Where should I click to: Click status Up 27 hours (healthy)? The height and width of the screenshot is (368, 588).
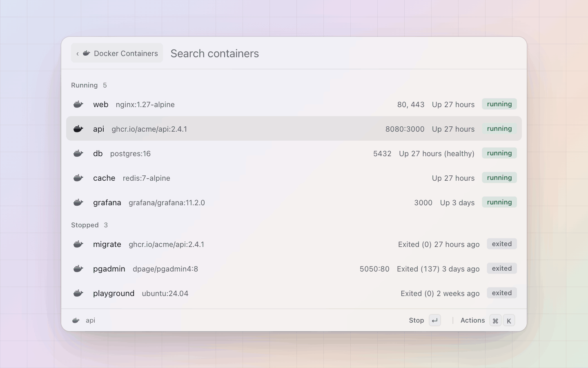click(437, 153)
